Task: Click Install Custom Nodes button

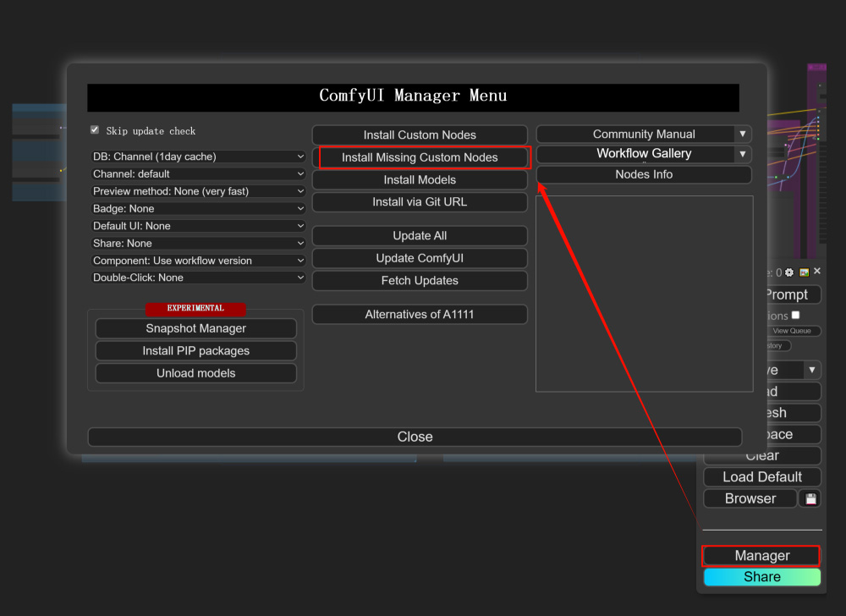Action: point(420,135)
